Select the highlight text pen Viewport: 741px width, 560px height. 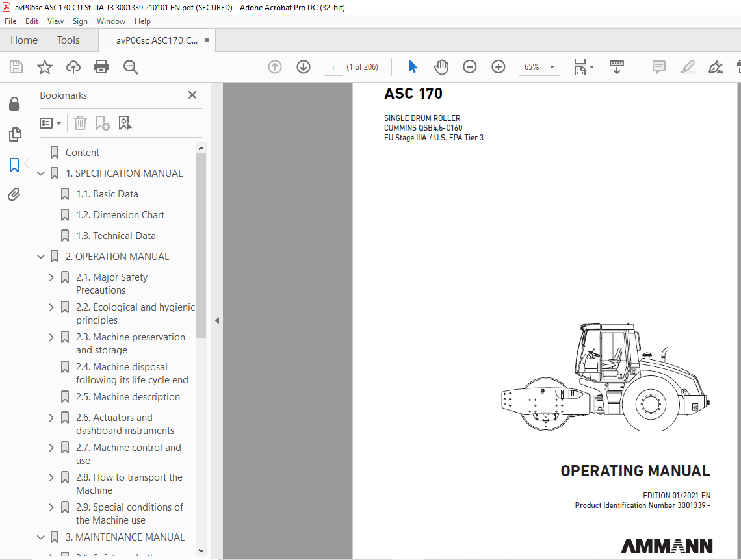click(x=687, y=67)
